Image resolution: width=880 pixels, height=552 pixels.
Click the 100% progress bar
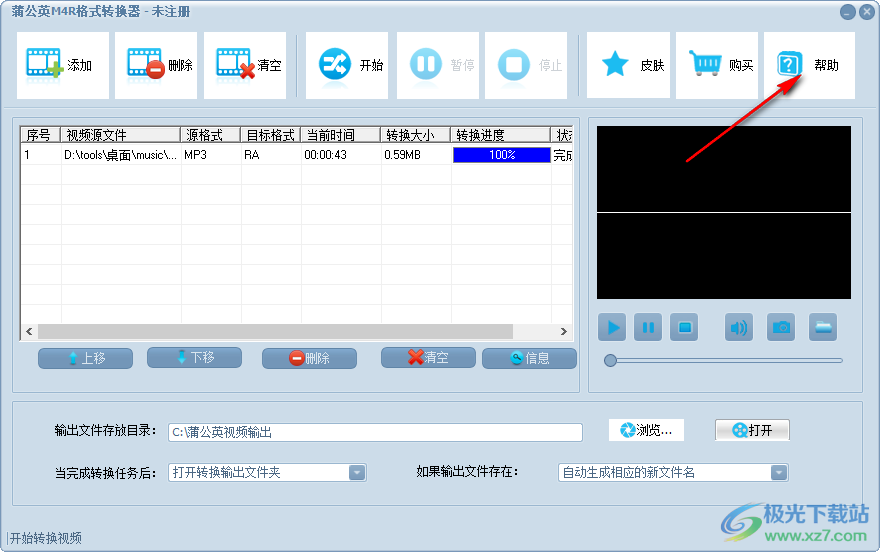(x=502, y=155)
